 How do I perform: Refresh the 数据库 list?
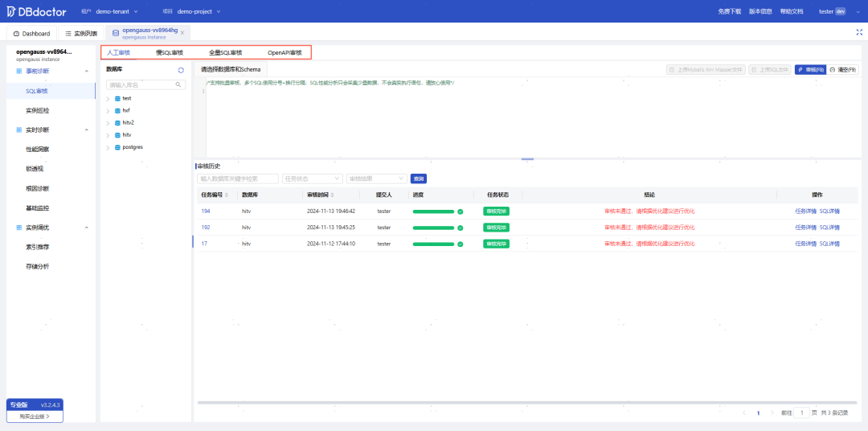(181, 70)
